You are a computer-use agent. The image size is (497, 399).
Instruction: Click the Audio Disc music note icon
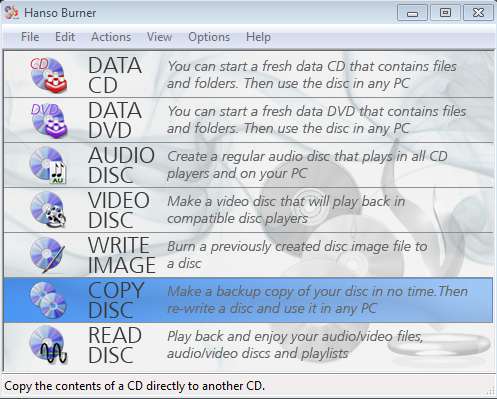(x=48, y=165)
